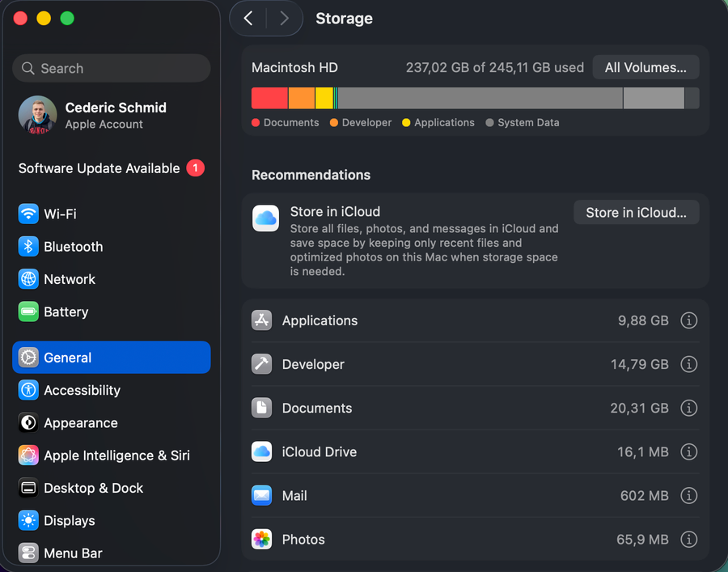728x572 pixels.
Task: Open Wi-Fi settings via its icon
Action: click(x=28, y=214)
